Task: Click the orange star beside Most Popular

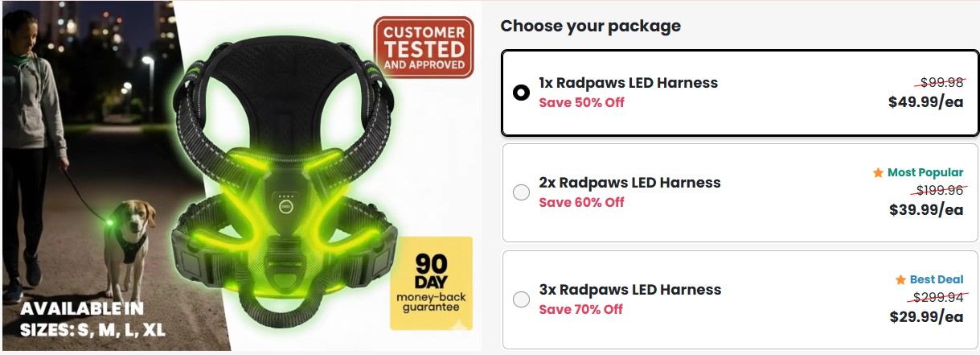Action: (x=878, y=173)
